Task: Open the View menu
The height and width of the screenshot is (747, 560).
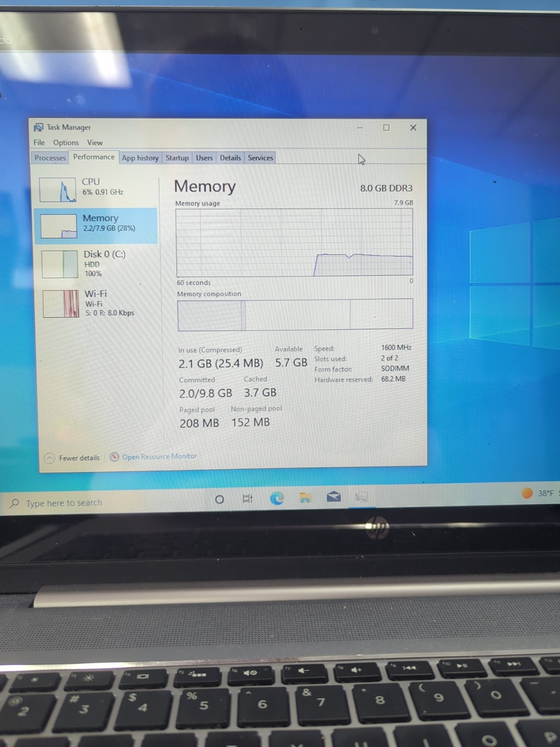Action: pyautogui.click(x=95, y=142)
